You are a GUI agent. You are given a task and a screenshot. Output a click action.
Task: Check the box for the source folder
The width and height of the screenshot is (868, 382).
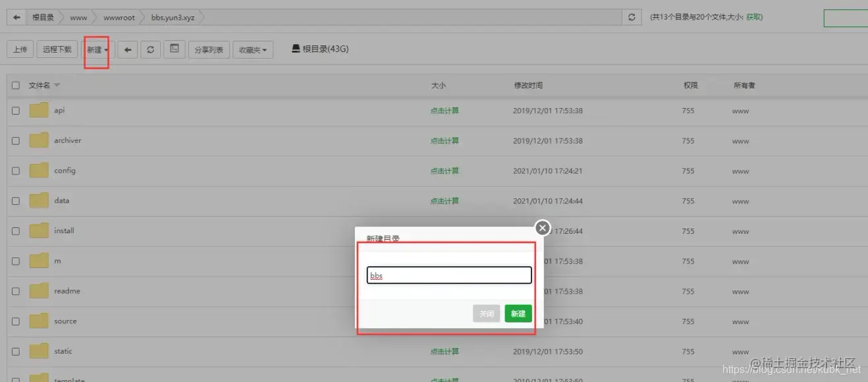(16, 321)
